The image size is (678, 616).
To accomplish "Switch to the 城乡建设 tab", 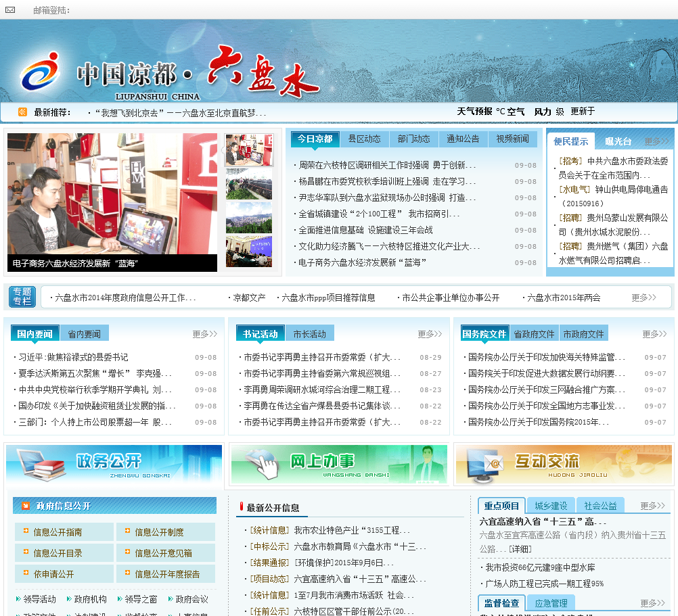I will [x=551, y=506].
